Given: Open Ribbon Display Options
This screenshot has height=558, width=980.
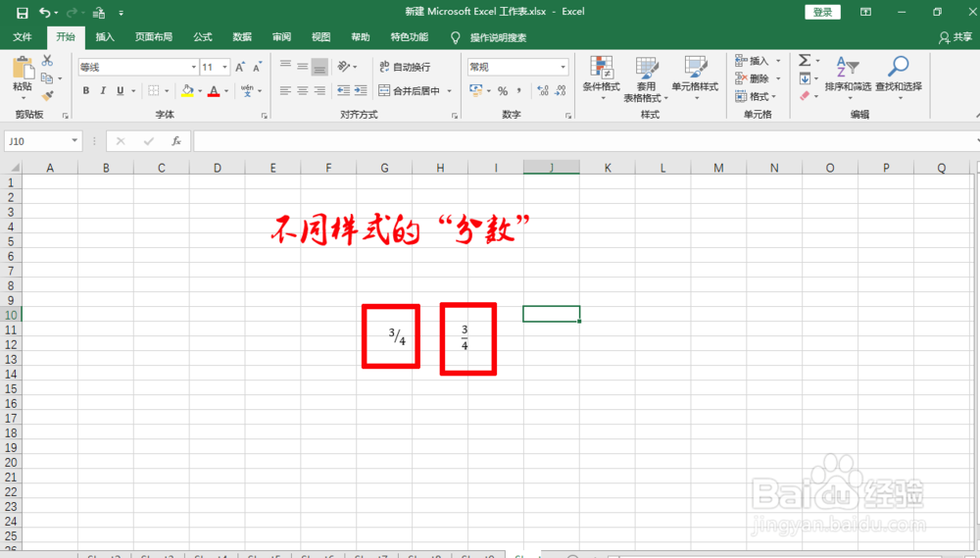Looking at the screenshot, I should click(865, 12).
